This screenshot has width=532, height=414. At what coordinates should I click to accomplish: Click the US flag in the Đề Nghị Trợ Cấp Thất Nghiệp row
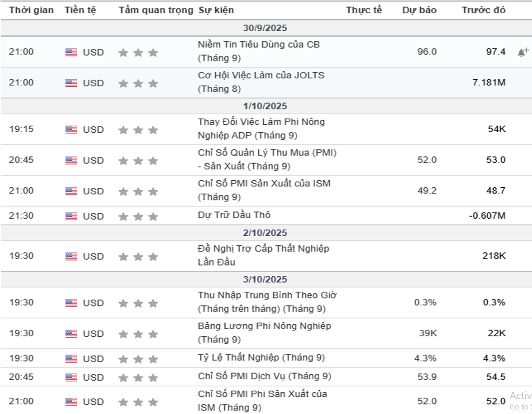click(71, 256)
